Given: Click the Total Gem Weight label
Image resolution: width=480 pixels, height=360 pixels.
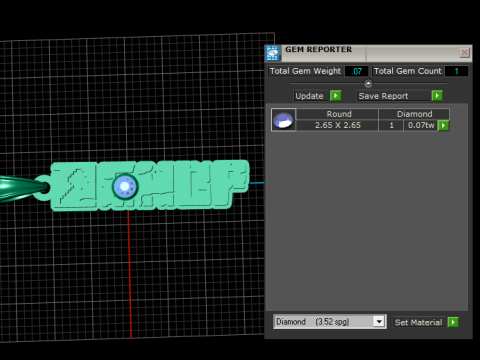Looking at the screenshot, I should click(305, 71).
